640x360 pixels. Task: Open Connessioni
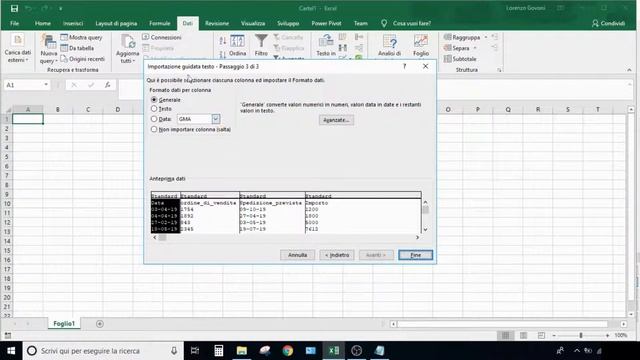coord(162,37)
